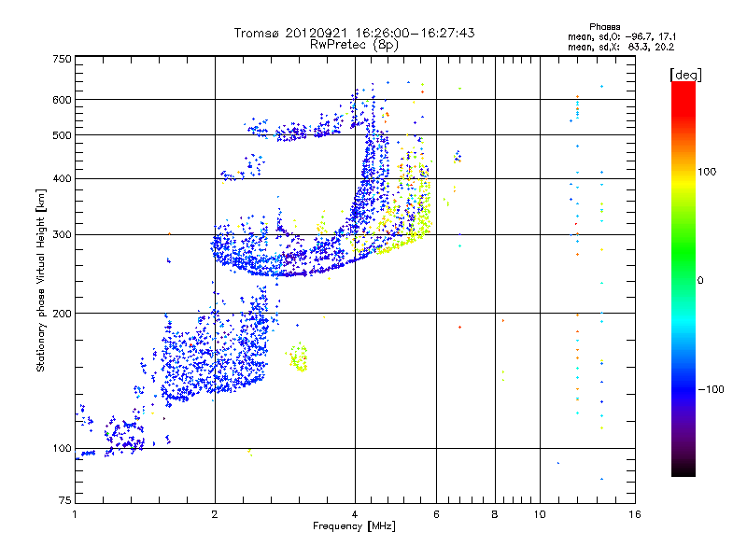This screenshot has width=747, height=560.
Task: Click the colorbar '100' tick label
Action: coord(707,172)
